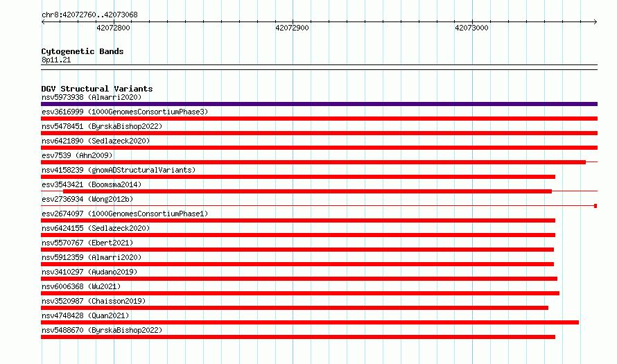Select esv2674097 (1000GenomesConsortiumPhase1) label

[x=125, y=214]
